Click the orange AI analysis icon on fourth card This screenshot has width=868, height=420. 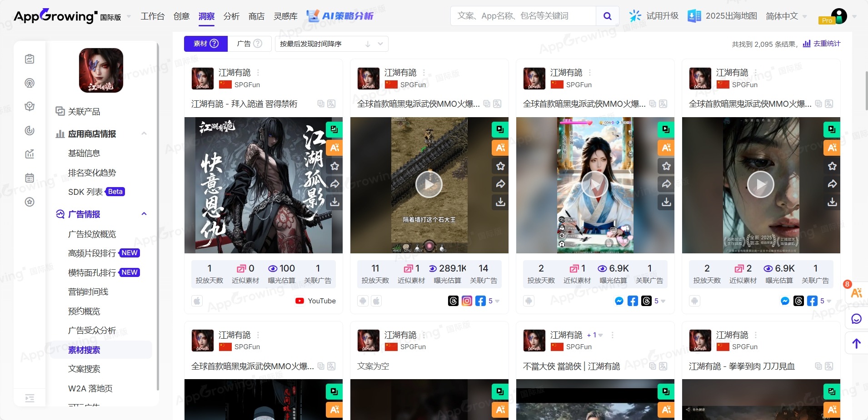click(x=832, y=148)
